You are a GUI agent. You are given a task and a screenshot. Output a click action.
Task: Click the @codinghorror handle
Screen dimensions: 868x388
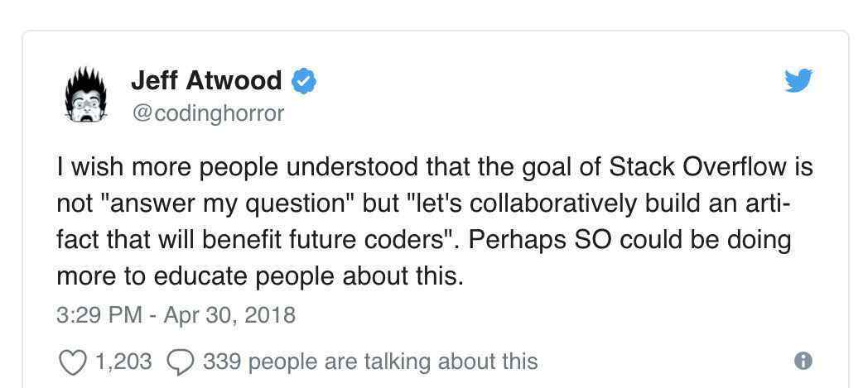pos(207,113)
